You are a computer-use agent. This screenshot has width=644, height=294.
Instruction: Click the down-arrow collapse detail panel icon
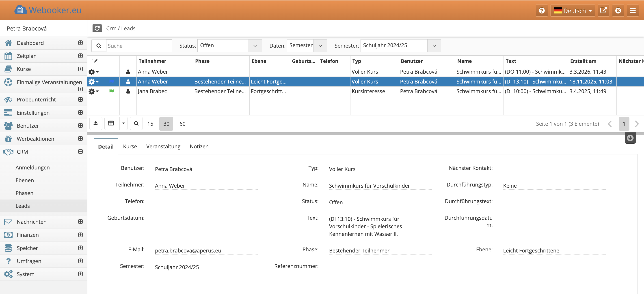tap(630, 138)
